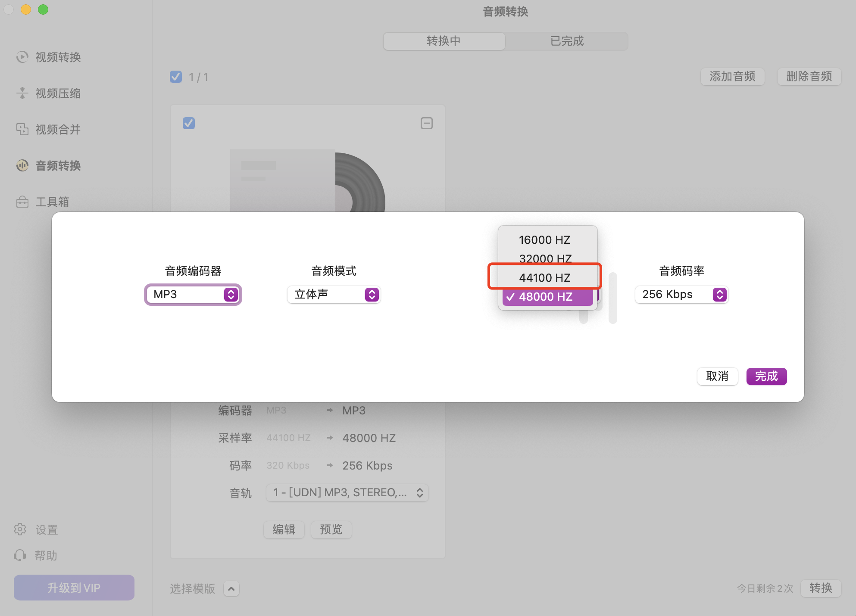Open the 256 Kbps bitrate dropdown
This screenshot has height=616, width=856.
pyautogui.click(x=681, y=295)
